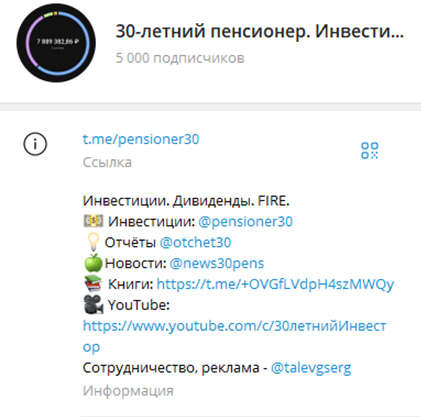Click the 5 000 подписчиков subscriber count
The width and height of the screenshot is (421, 417).
tap(180, 58)
